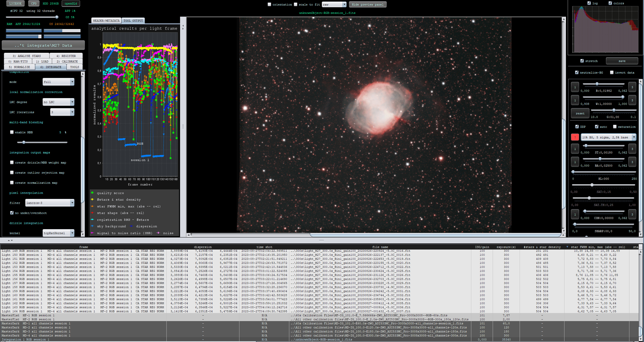Click the '3' button beside the BA:0,02500 slider
This screenshot has height=342, width=644.
[632, 162]
